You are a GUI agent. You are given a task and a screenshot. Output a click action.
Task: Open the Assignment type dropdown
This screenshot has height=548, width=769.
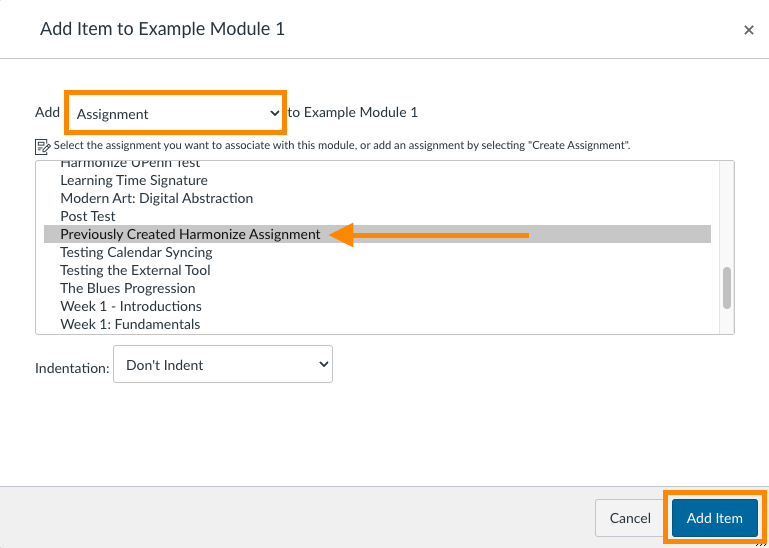point(176,113)
